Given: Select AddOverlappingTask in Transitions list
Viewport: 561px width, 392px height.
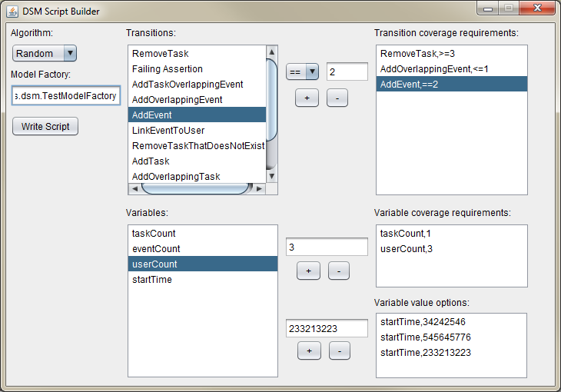Looking at the screenshot, I should click(x=176, y=177).
